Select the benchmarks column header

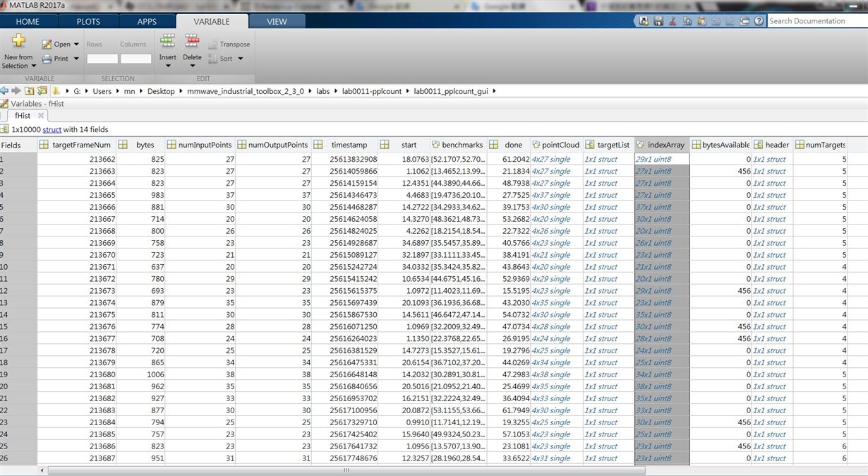coord(457,145)
